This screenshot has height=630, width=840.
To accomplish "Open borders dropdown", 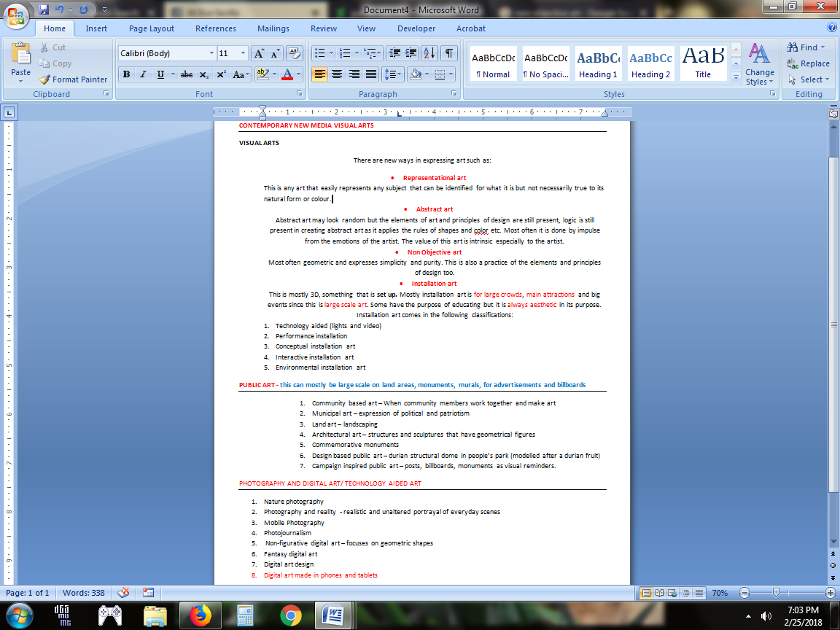I will [451, 74].
